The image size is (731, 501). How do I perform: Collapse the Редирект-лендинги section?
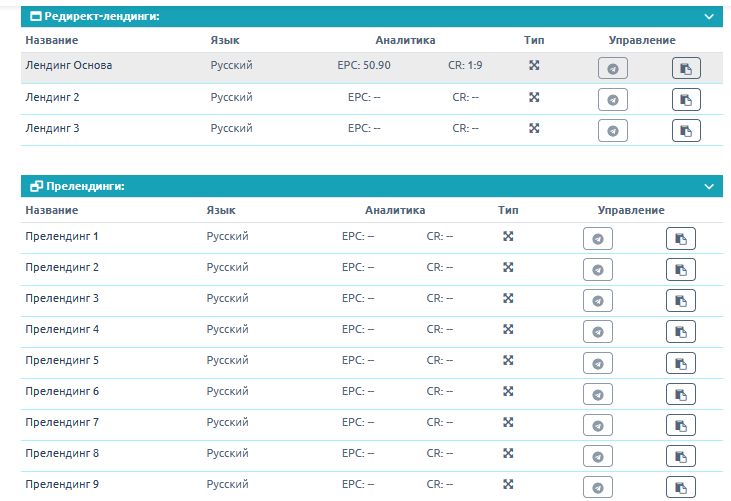pyautogui.click(x=709, y=17)
